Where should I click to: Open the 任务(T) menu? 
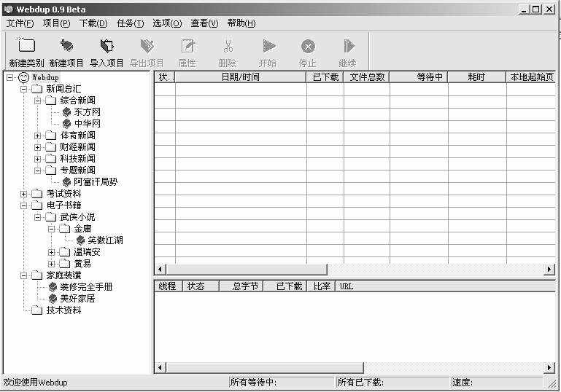tap(131, 23)
